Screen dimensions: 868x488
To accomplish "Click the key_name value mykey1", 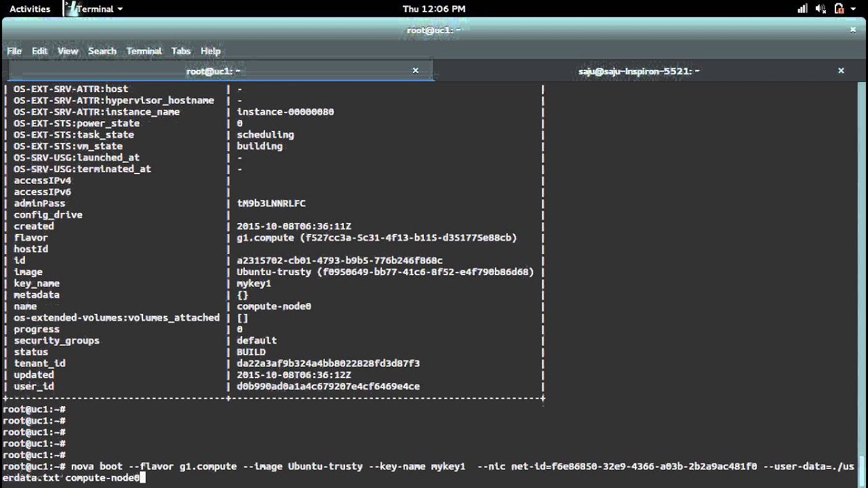I will click(254, 284).
